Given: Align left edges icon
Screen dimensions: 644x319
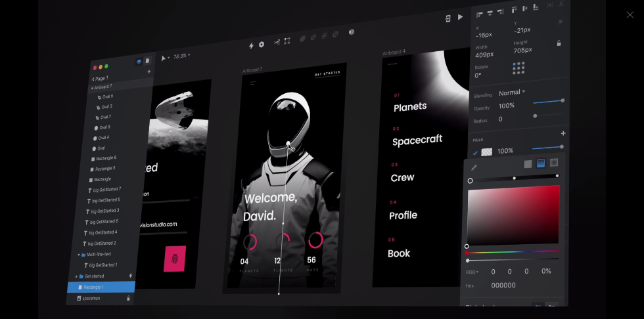Looking at the screenshot, I should tap(479, 14).
